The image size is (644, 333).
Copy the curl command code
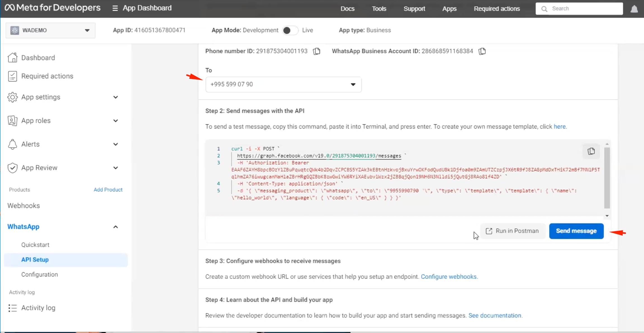591,151
